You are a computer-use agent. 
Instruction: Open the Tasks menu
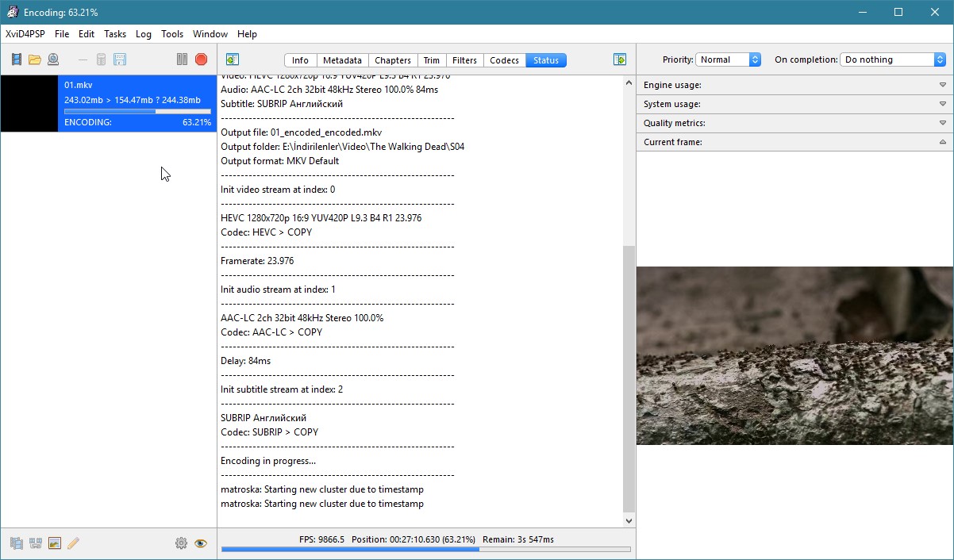tap(115, 34)
